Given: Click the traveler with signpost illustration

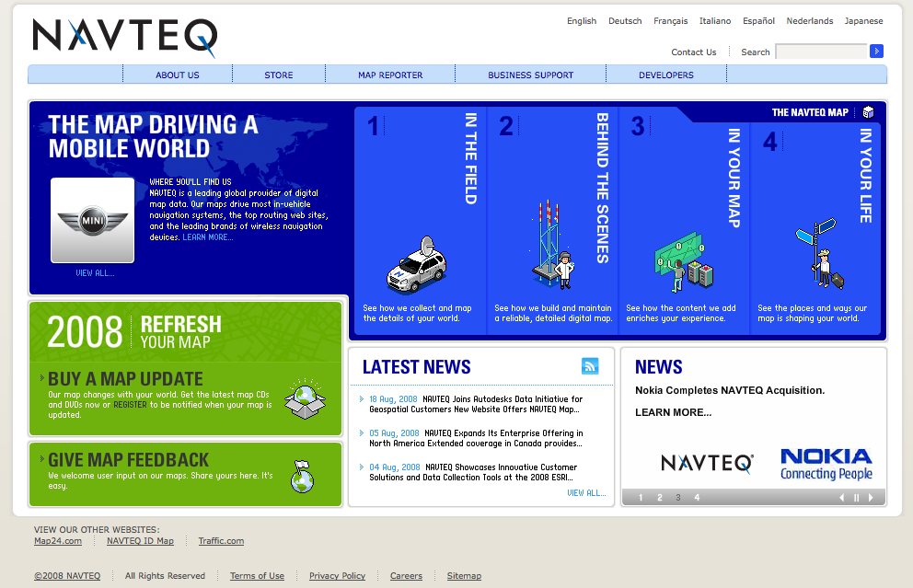Looking at the screenshot, I should 818,253.
